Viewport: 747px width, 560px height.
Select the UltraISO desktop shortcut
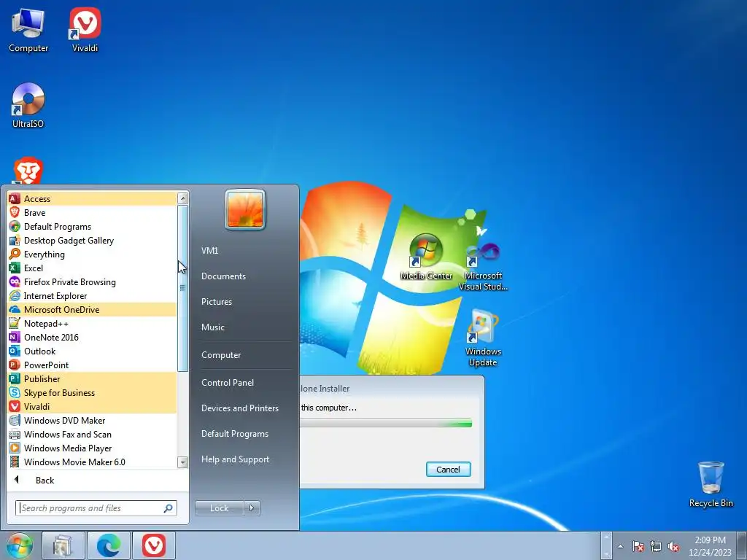[28, 106]
